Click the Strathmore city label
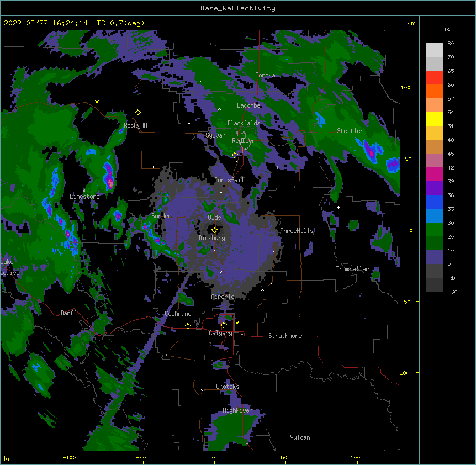Image resolution: width=476 pixels, height=465 pixels. pyautogui.click(x=285, y=336)
